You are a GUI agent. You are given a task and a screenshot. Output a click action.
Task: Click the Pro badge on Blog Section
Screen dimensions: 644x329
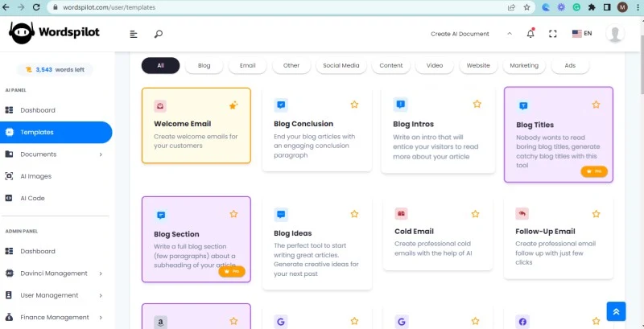pos(232,272)
